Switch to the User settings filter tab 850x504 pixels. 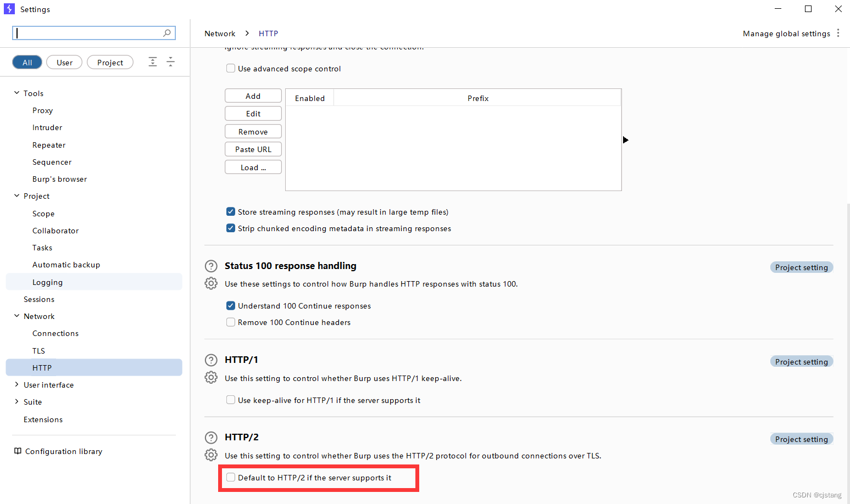point(64,62)
